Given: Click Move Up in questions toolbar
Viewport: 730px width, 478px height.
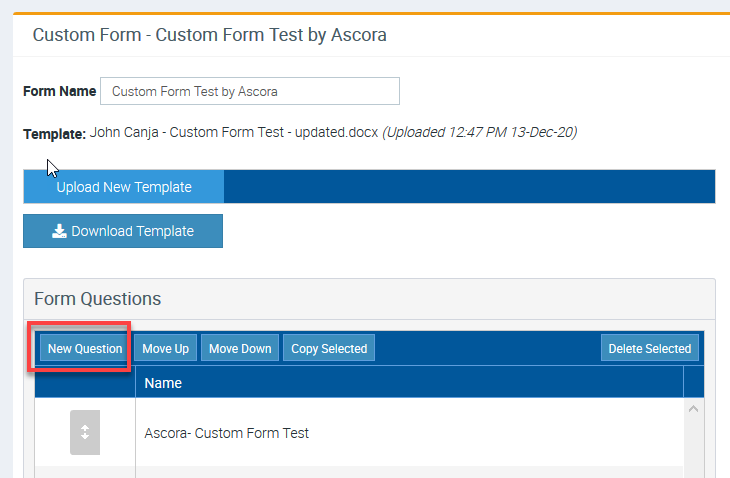Looking at the screenshot, I should tap(165, 348).
